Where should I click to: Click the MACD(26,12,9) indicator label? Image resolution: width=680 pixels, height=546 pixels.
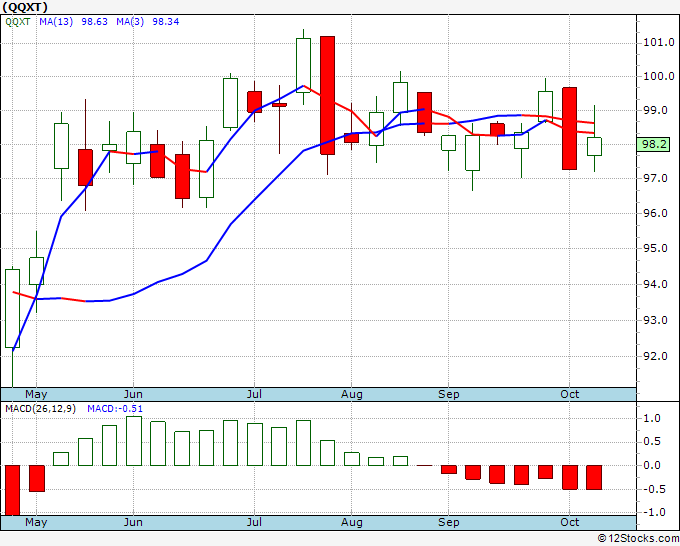point(40,409)
